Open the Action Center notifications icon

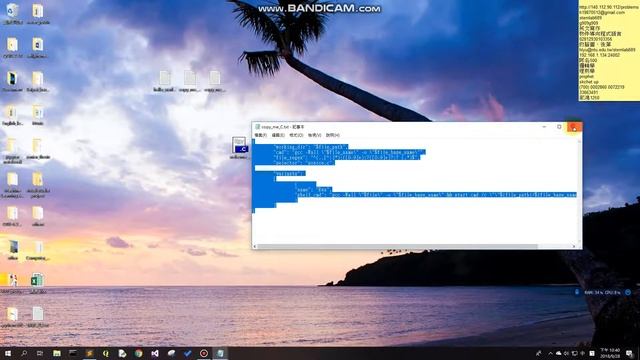[630, 353]
